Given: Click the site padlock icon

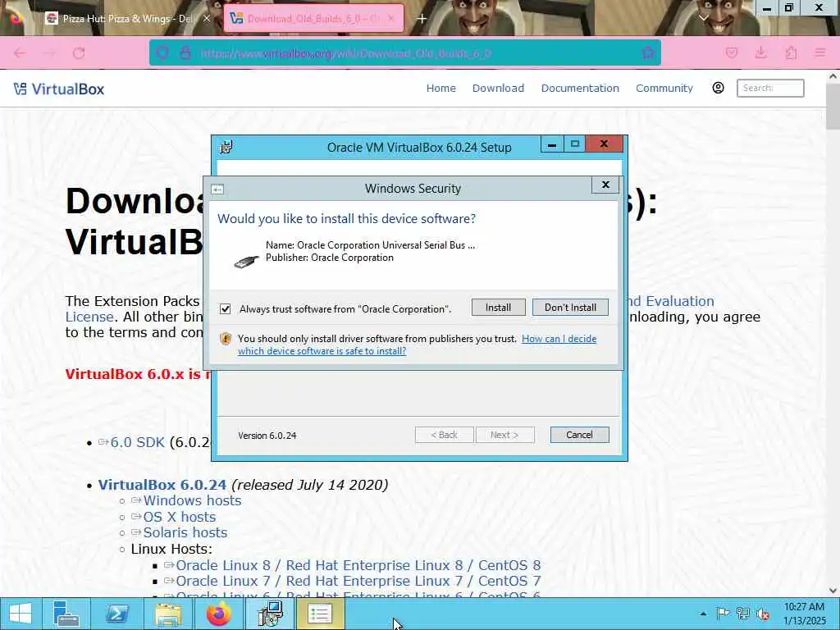Looking at the screenshot, I should point(185,53).
